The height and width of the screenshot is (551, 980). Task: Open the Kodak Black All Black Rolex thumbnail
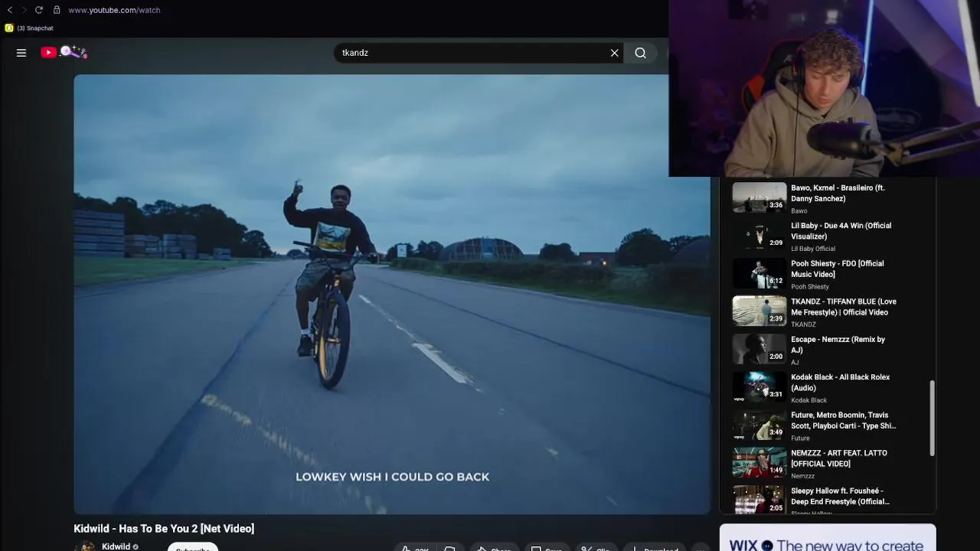coord(759,386)
